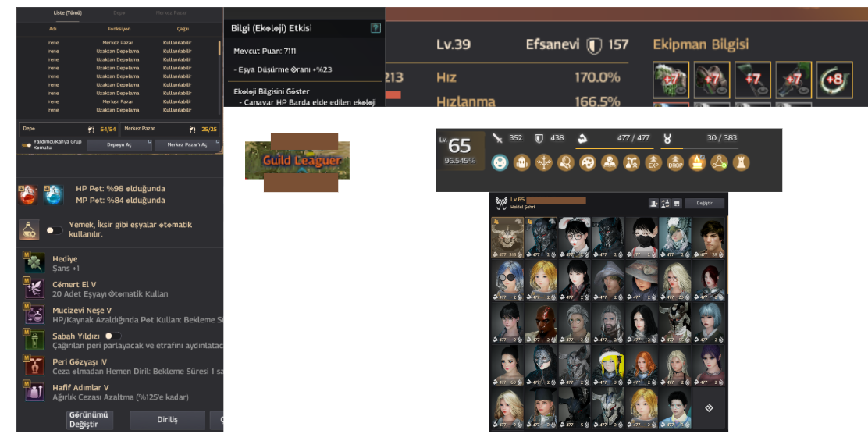Click the help question mark icon
Image resolution: width=868 pixels, height=441 pixels.
pos(375,27)
